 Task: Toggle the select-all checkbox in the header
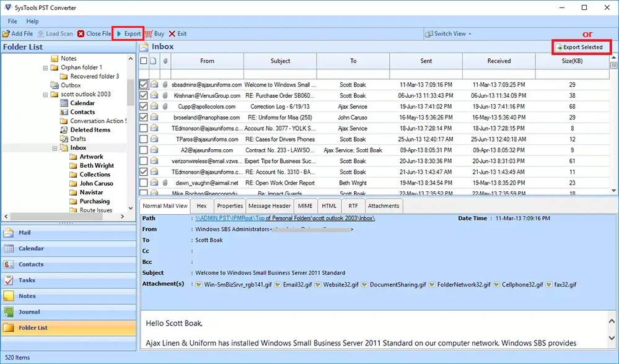[144, 61]
